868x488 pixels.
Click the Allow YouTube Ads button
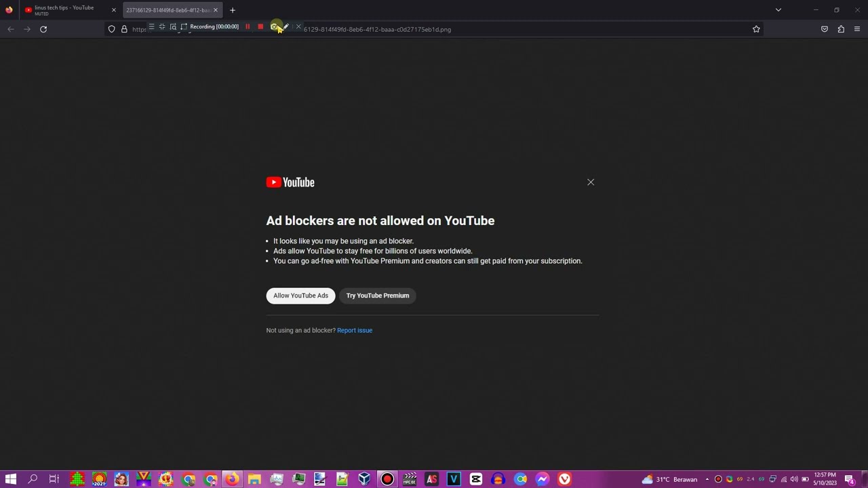300,296
